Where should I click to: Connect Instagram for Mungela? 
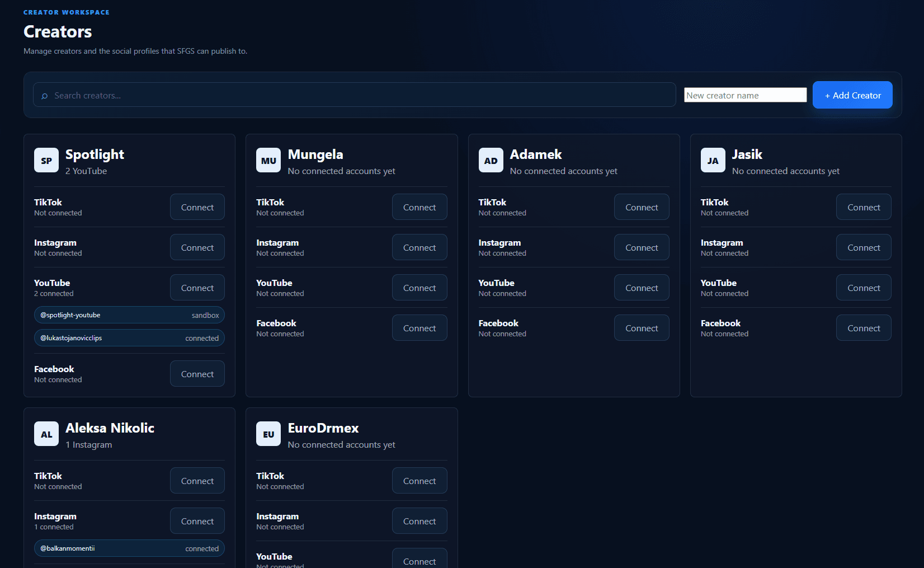point(419,247)
